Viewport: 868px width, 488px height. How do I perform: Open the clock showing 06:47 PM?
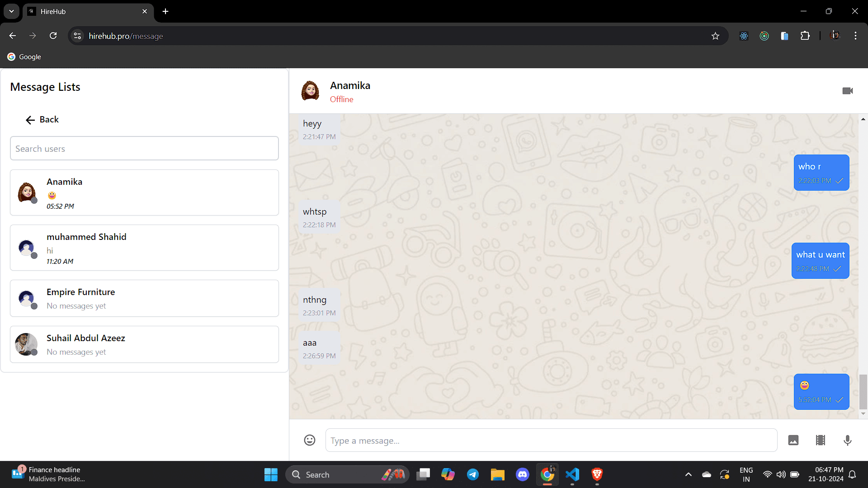tap(826, 474)
